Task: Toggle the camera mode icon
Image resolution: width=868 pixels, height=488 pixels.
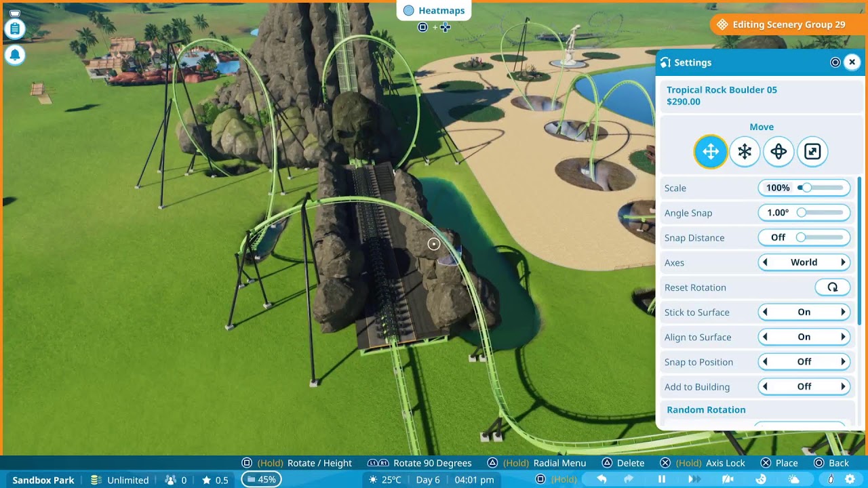Action: (728, 479)
